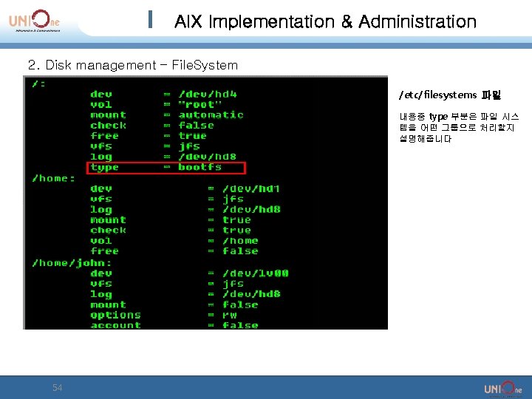This screenshot has height=399, width=532.
Task: Click 'true' on the /home: check line
Action: click(x=237, y=231)
